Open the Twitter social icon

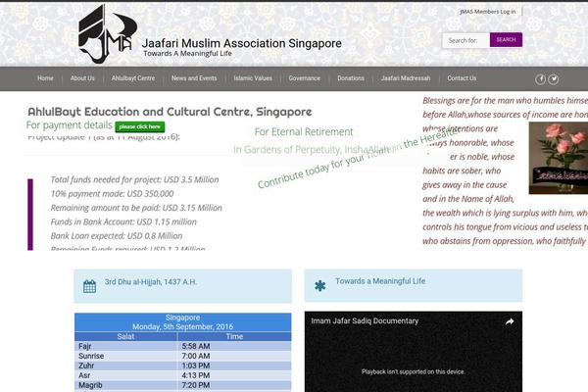click(x=554, y=79)
